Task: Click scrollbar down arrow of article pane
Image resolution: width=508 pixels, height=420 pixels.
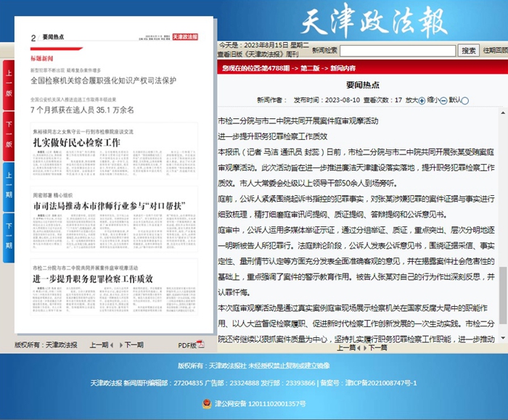Action: [503, 338]
